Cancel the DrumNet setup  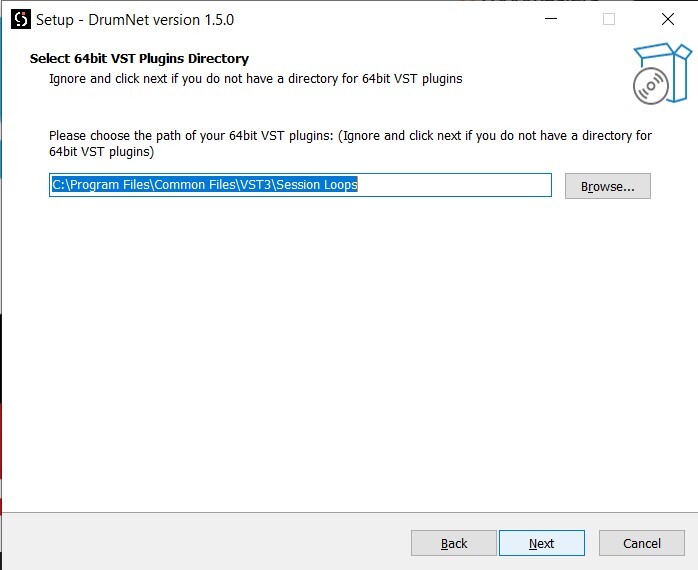[x=641, y=543]
